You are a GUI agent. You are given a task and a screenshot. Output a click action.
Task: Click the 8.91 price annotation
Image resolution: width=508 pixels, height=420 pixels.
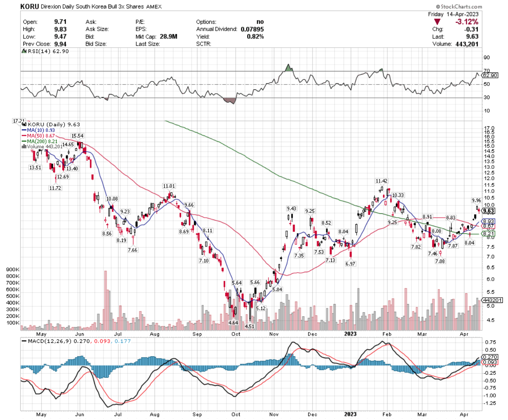[x=427, y=217]
